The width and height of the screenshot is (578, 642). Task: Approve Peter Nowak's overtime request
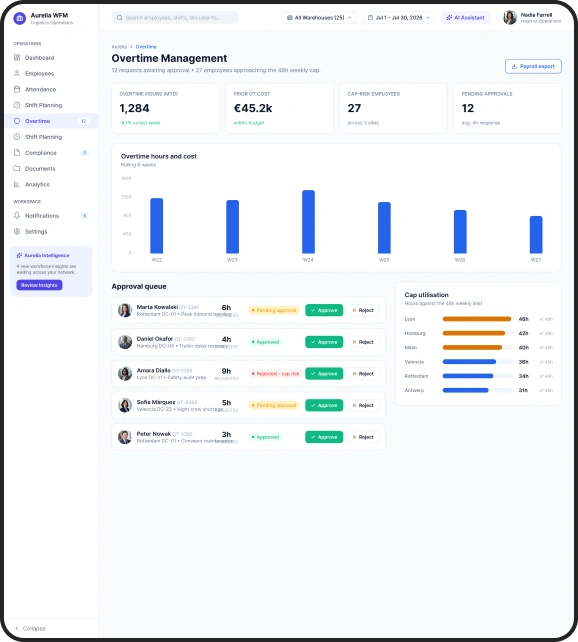[x=324, y=437]
